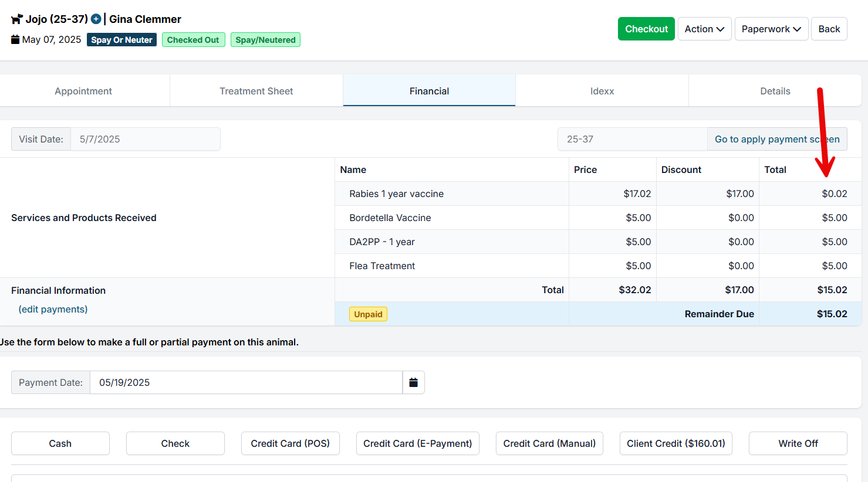This screenshot has width=868, height=482.
Task: Select Credit Card (POS) payment option
Action: 290,443
